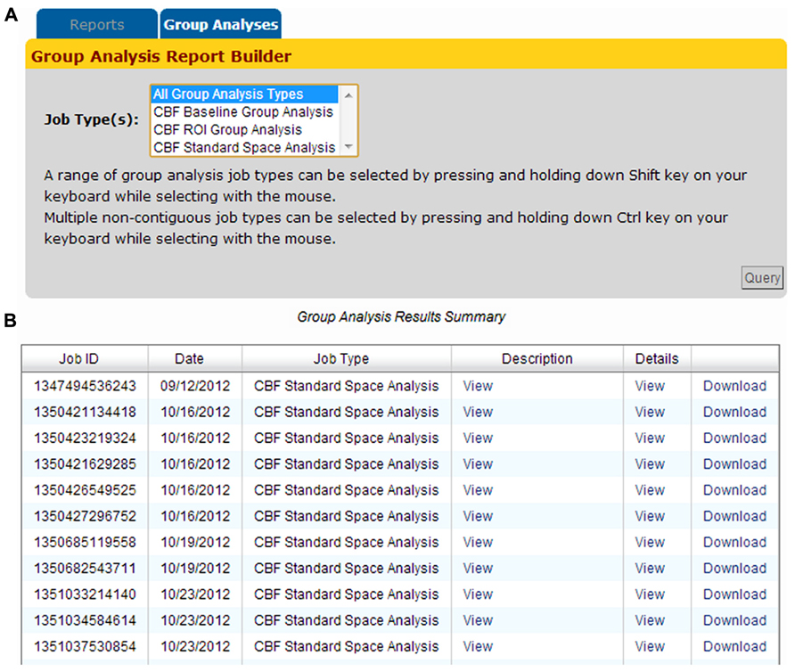Download results for job 1351037530854
This screenshot has height=672, width=795.
tap(734, 646)
